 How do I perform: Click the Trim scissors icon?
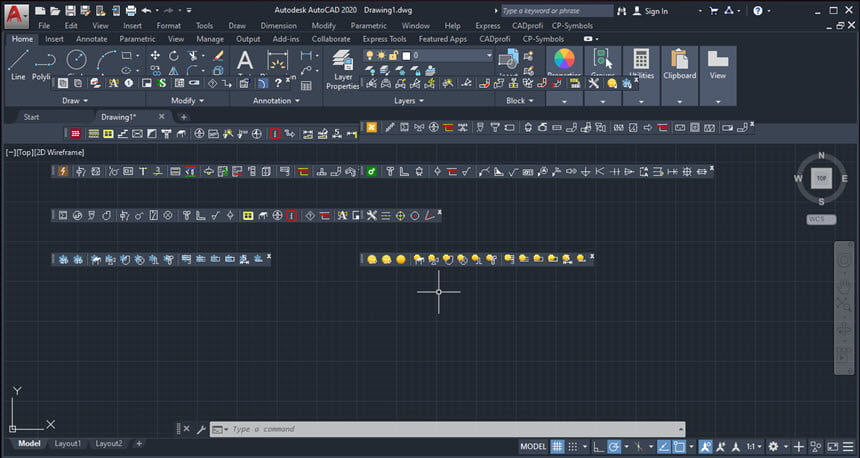[x=193, y=55]
